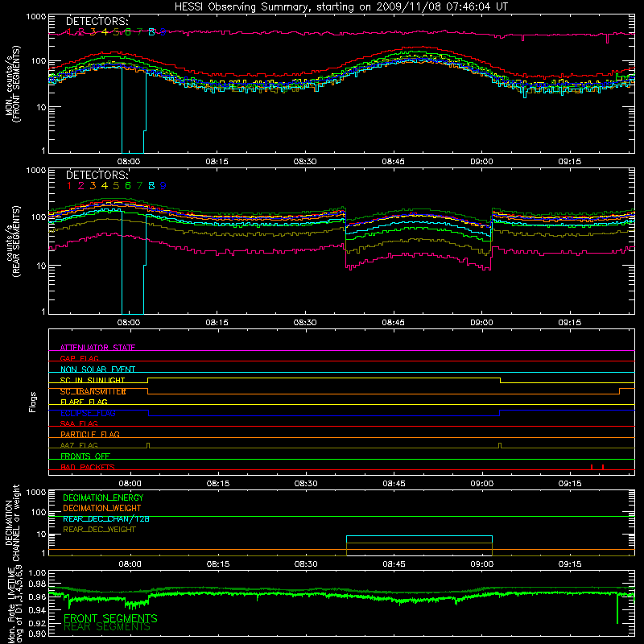Click the FLARE_FLAG label
The height and width of the screenshot is (644, 644).
coord(84,402)
